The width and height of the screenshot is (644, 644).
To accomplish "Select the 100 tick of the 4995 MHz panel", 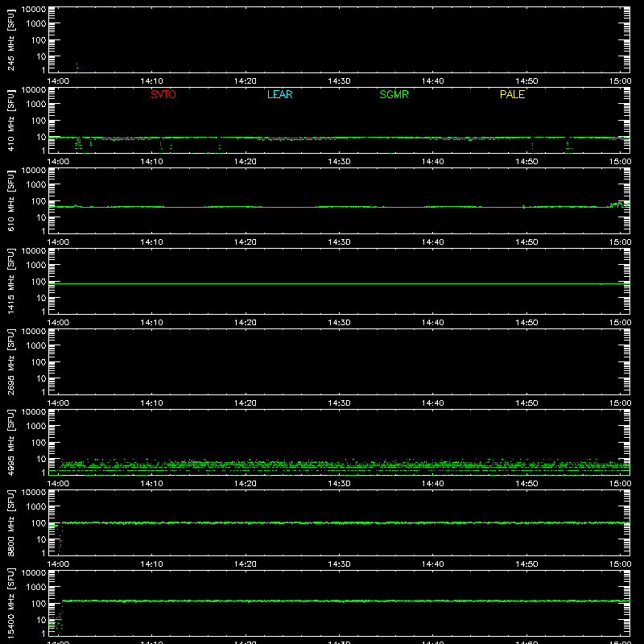I will point(39,443).
